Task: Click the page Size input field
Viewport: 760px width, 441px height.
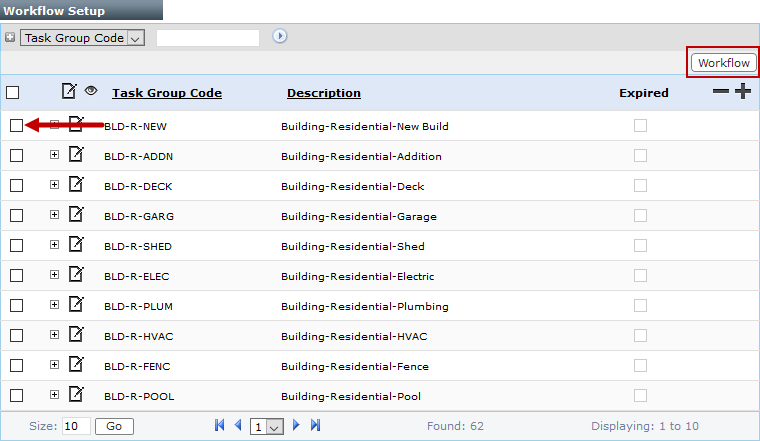Action: 76,426
